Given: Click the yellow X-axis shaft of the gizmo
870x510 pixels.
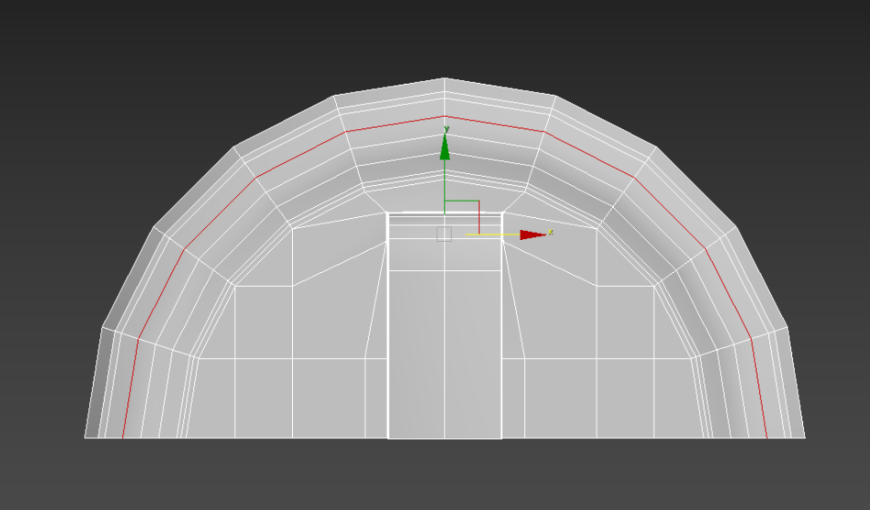Looking at the screenshot, I should (x=493, y=235).
